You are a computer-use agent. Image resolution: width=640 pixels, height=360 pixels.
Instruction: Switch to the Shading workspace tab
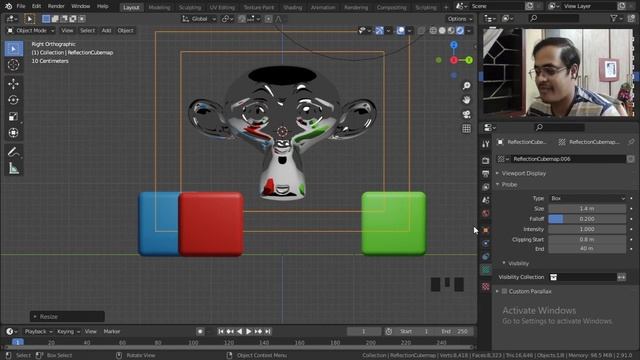(293, 7)
